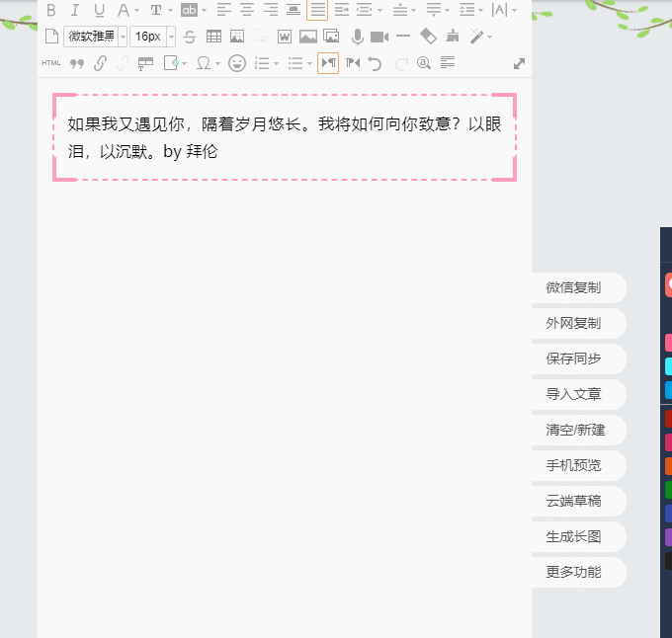Viewport: 672px width, 638px height.
Task: Insert a blockquote
Action: [x=77, y=64]
